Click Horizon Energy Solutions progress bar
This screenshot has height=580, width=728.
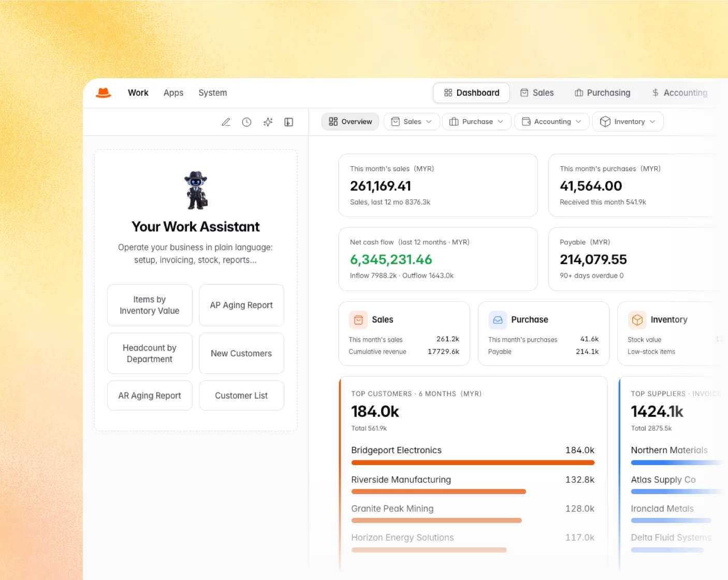coord(429,550)
